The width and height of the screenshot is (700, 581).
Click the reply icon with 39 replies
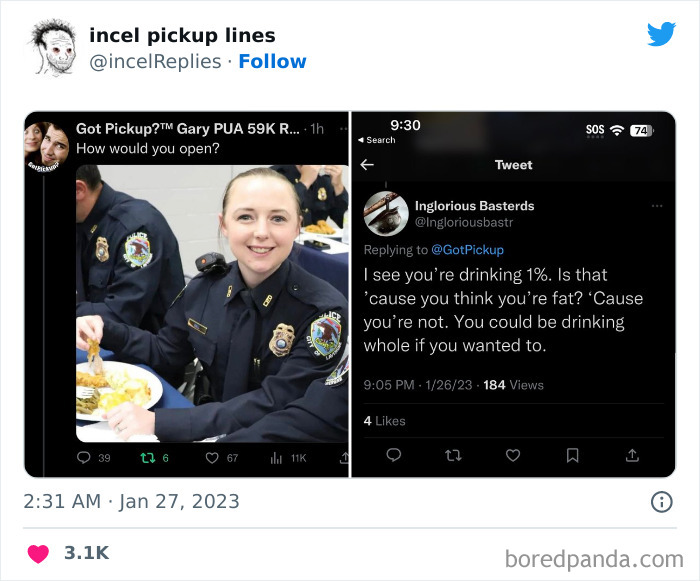(84, 458)
